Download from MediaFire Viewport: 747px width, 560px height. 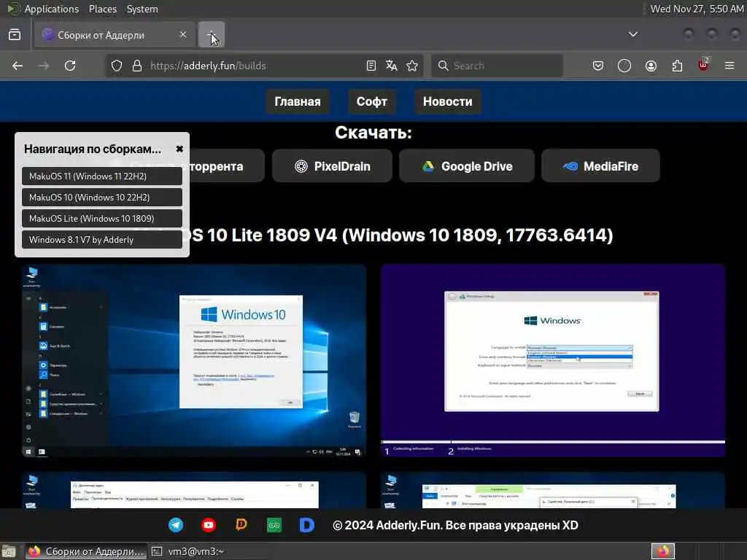(600, 166)
